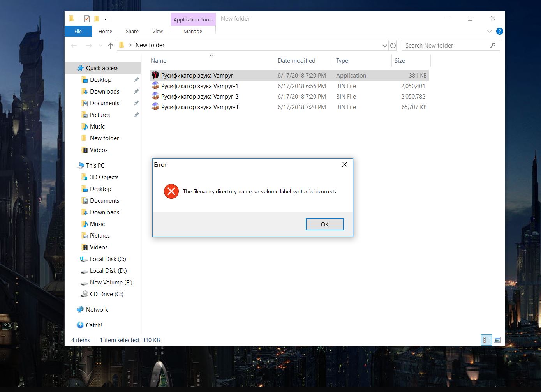Select Quick access in navigation pane

point(102,68)
